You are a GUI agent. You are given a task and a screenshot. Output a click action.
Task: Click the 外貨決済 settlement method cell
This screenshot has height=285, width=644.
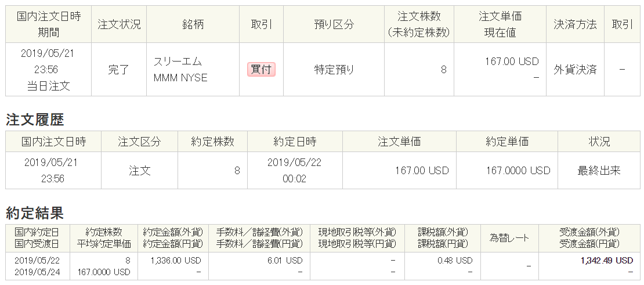575,70
